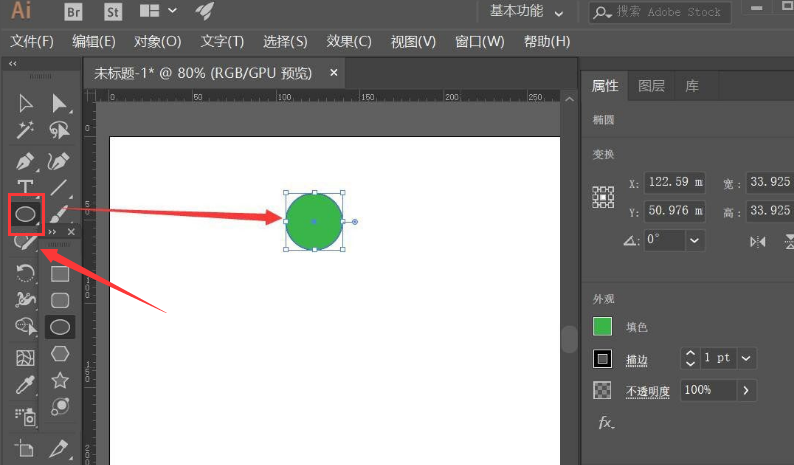This screenshot has height=465, width=794.
Task: Flip object horizontally in Transform section
Action: [x=757, y=241]
